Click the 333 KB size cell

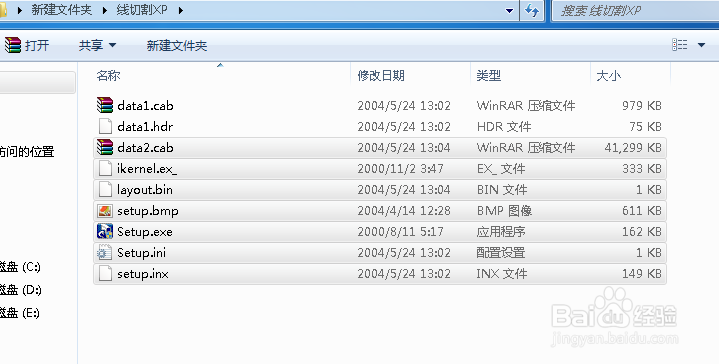pyautogui.click(x=642, y=169)
